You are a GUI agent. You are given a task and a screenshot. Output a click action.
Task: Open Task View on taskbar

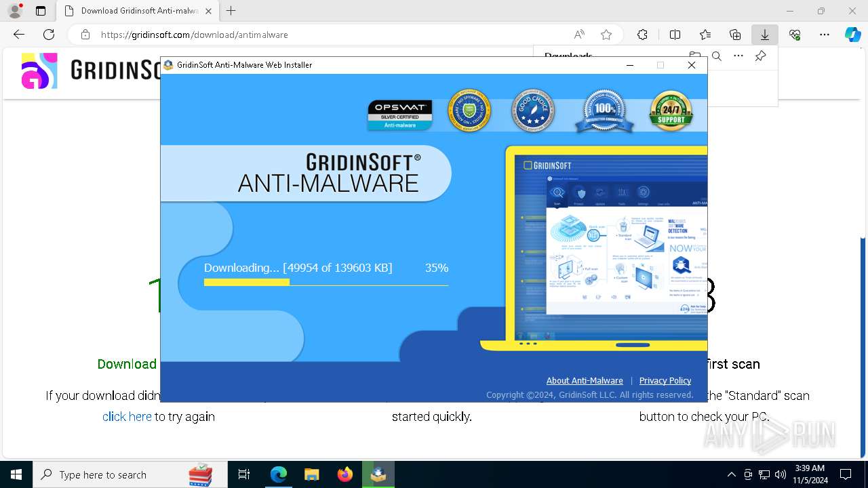244,474
